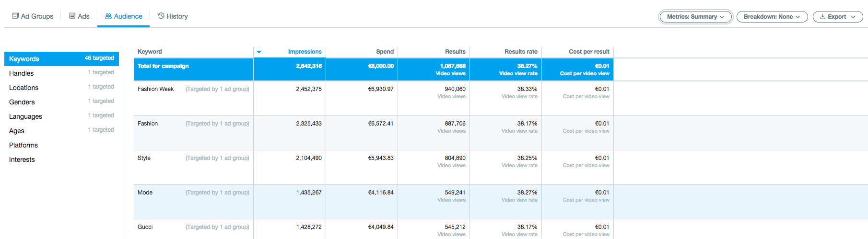Viewport: 868px width, 239px height.
Task: Expand the Metrics: Summary dropdown
Action: pyautogui.click(x=695, y=17)
